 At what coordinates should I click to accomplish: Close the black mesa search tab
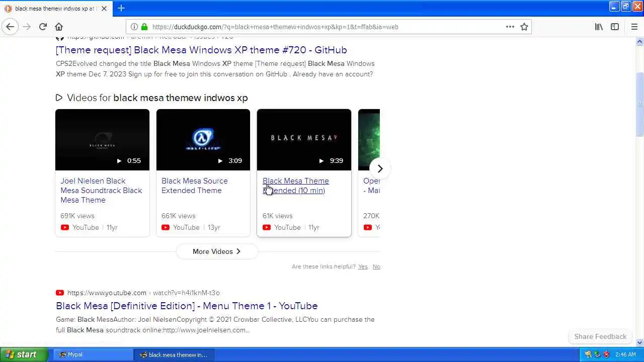[x=104, y=9]
